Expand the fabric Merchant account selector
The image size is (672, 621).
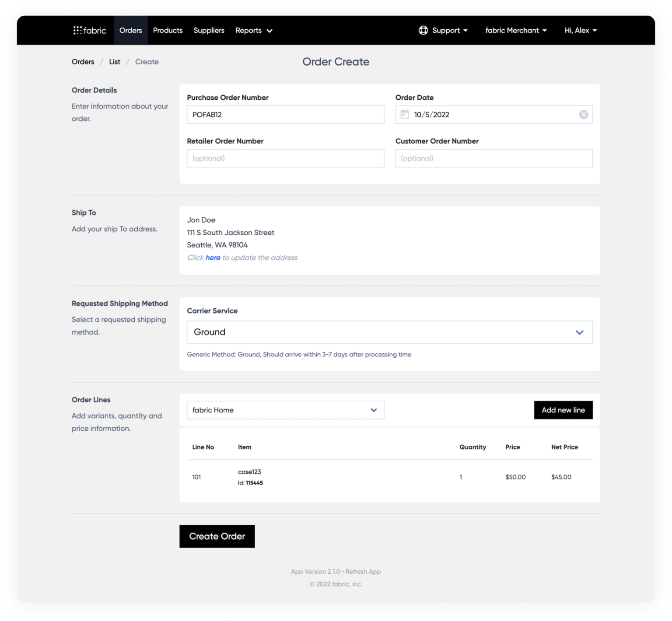pyautogui.click(x=516, y=30)
